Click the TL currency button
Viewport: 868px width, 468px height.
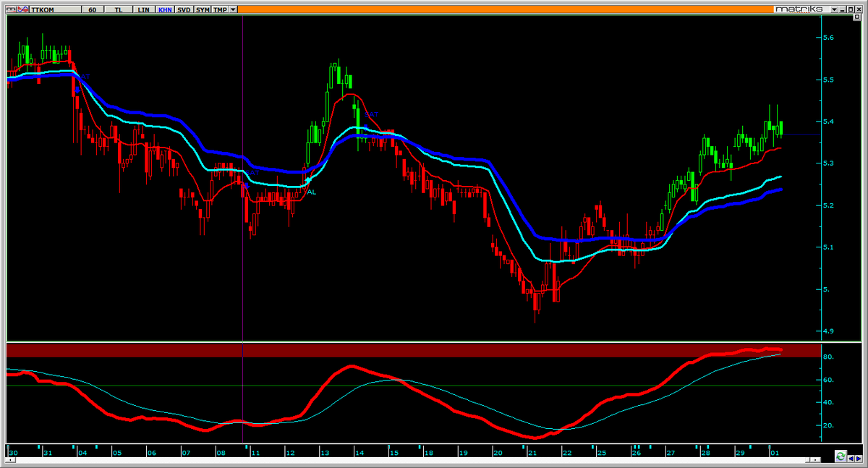119,10
